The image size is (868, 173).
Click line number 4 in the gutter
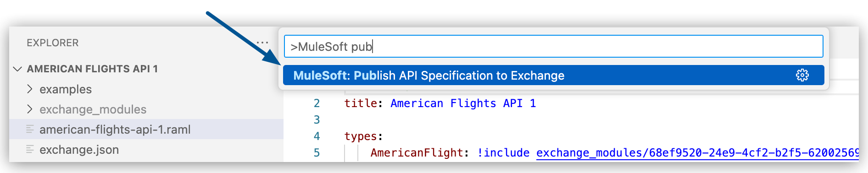coord(317,136)
